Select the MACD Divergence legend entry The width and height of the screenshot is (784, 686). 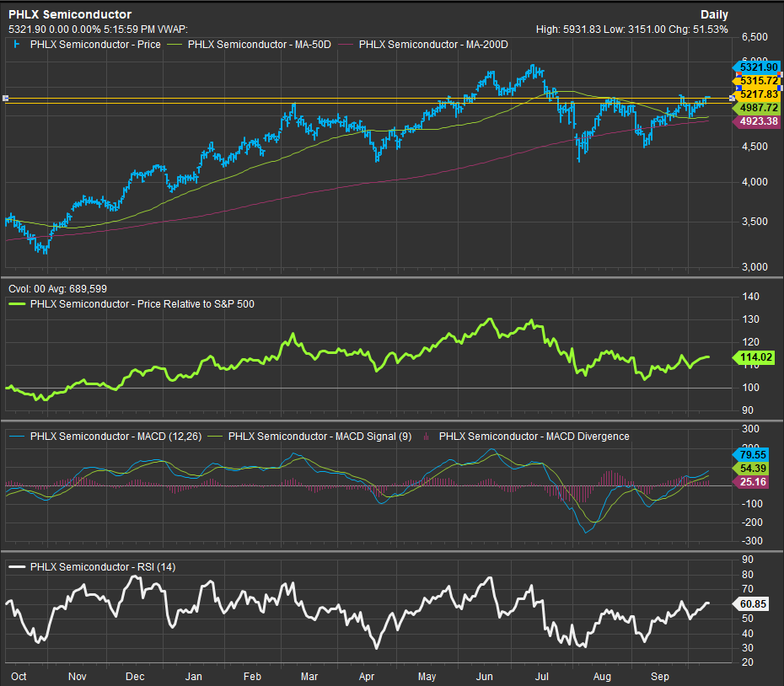click(534, 437)
